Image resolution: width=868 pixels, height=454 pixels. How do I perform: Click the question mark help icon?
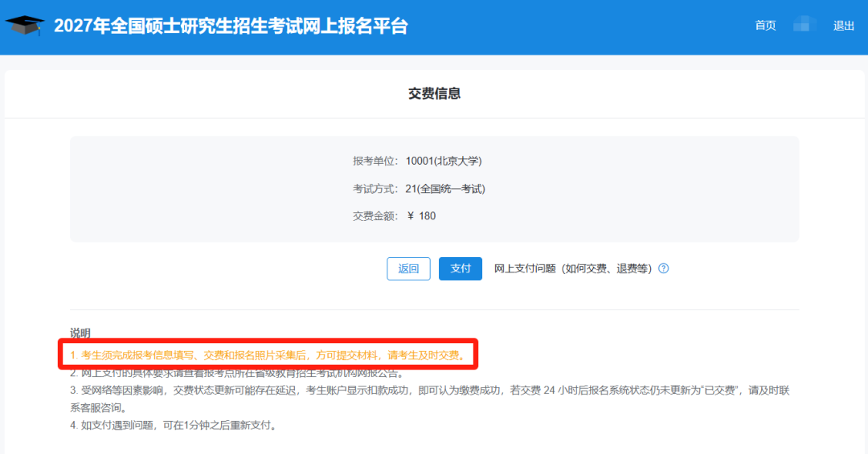[x=664, y=268]
